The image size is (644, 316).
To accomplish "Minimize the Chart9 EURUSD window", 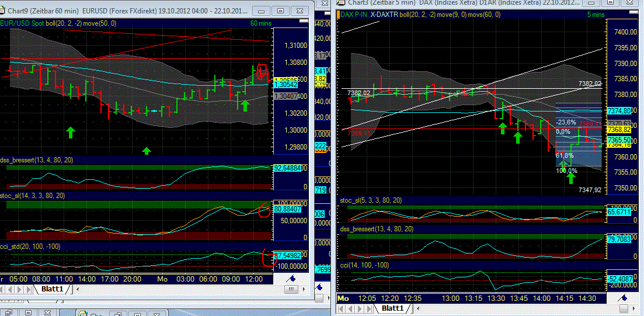I will pos(261,11).
